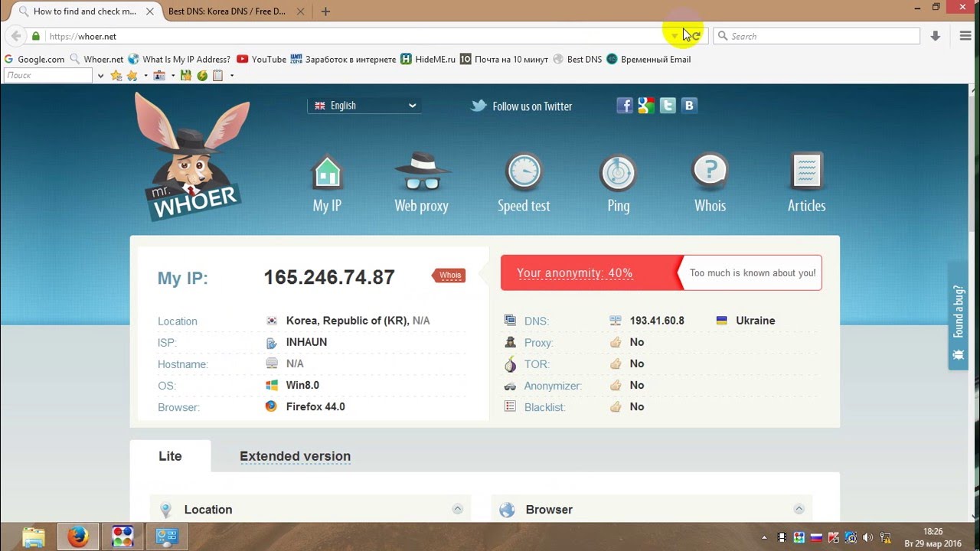980x551 pixels.
Task: Click the bookmark star-list toolbar icon
Action: 116,76
